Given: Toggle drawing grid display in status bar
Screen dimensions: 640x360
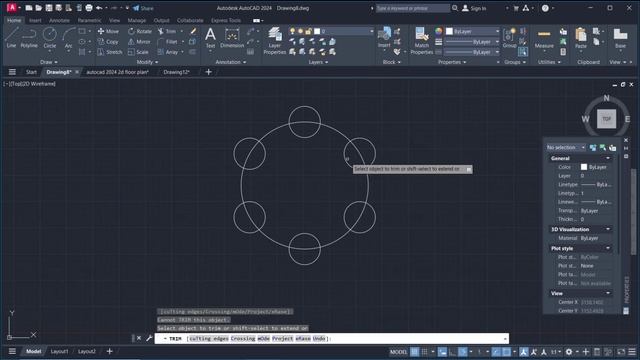Looking at the screenshot, I should [414, 351].
